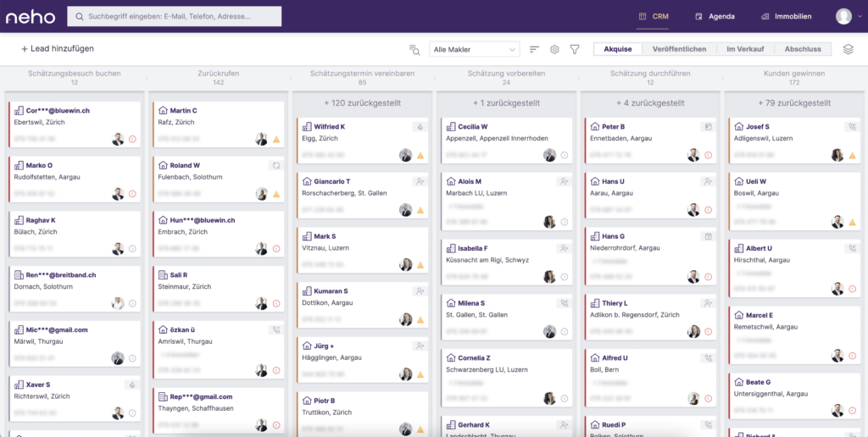Click the filter funnel icon
The width and height of the screenshot is (868, 437).
pyautogui.click(x=575, y=49)
